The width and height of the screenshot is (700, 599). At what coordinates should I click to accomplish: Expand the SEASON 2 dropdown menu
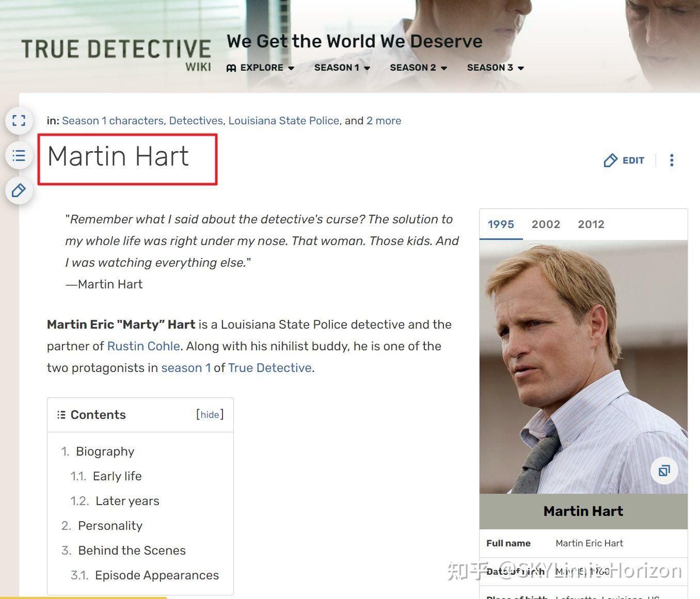click(419, 68)
